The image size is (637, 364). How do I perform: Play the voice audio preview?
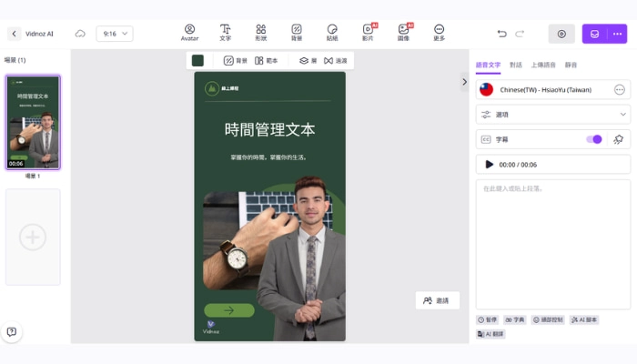tap(490, 165)
